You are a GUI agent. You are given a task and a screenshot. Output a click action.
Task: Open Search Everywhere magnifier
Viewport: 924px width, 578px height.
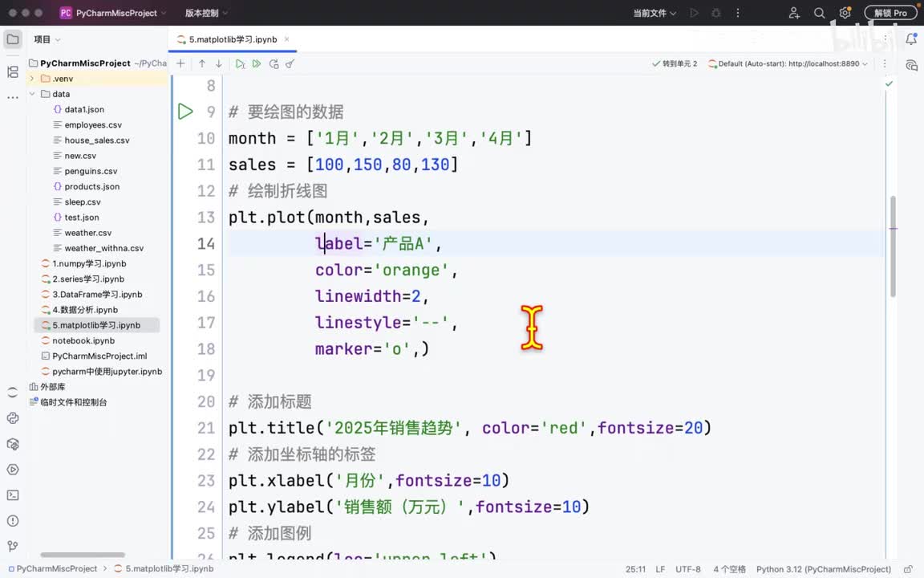click(819, 13)
